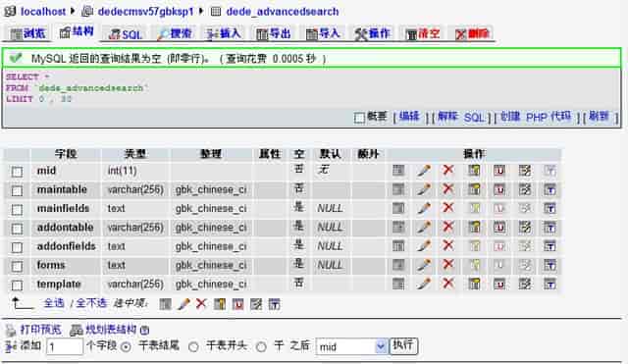Select the 于表结尾 radio button

tap(126, 346)
